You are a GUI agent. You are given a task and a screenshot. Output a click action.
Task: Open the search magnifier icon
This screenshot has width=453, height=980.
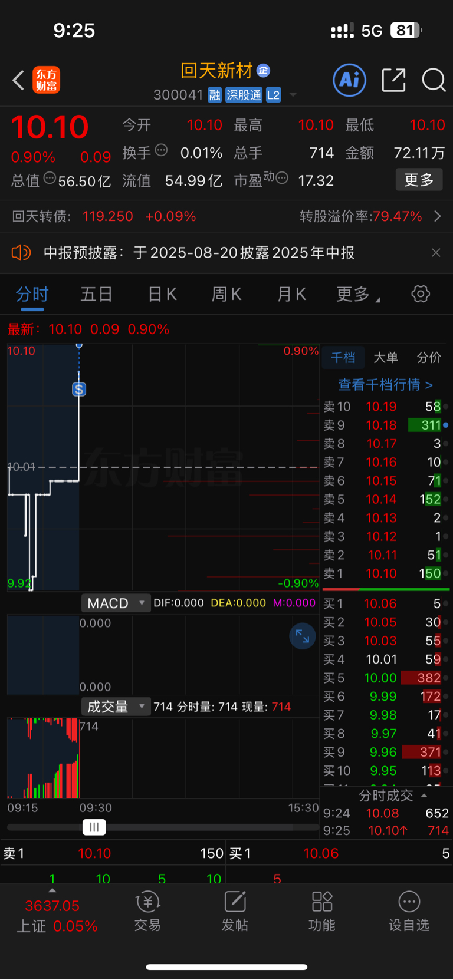[x=434, y=80]
